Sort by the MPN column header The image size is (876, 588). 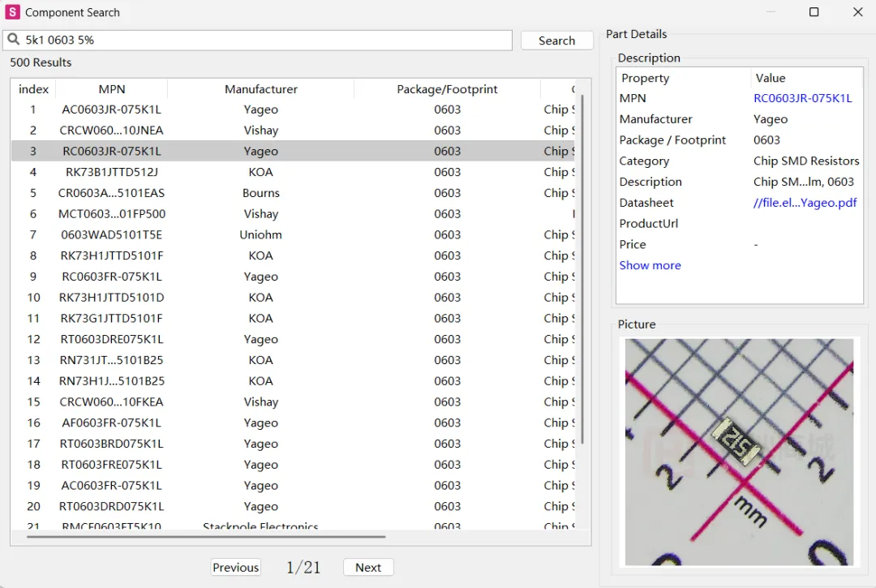coord(112,89)
